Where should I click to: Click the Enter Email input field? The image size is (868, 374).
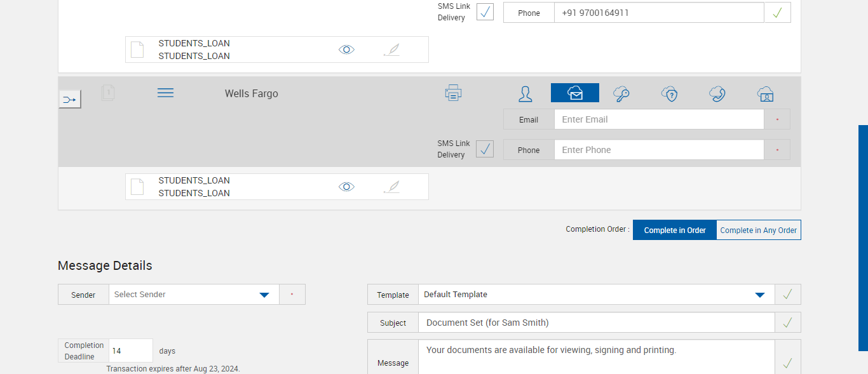click(x=658, y=119)
